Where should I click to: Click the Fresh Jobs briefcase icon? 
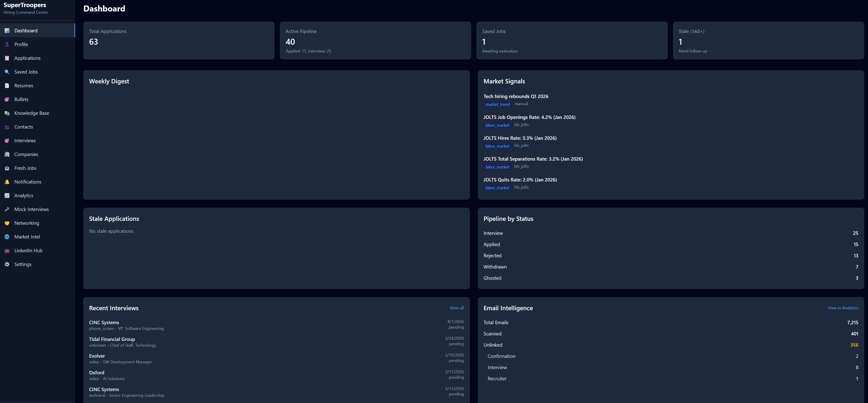[7, 168]
